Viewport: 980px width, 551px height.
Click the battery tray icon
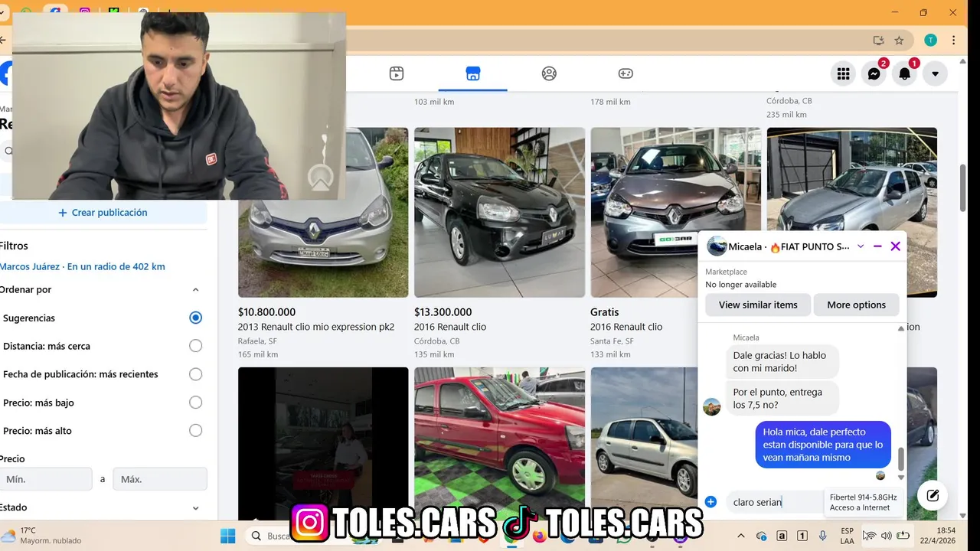903,536
